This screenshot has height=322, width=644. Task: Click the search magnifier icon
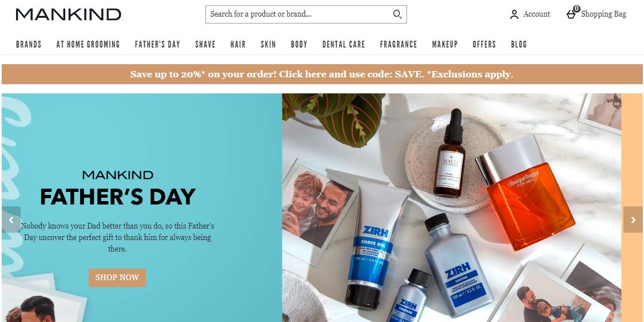(397, 14)
